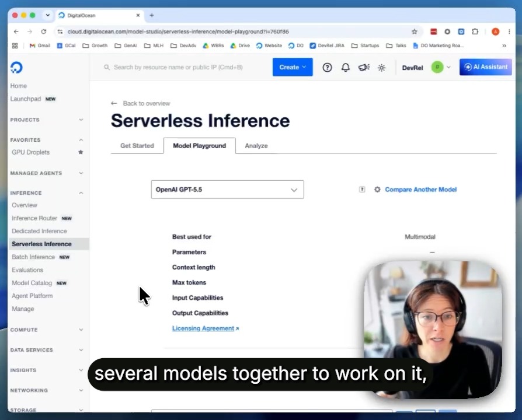Reload the page in browser
This screenshot has width=522, height=420.
44,32
